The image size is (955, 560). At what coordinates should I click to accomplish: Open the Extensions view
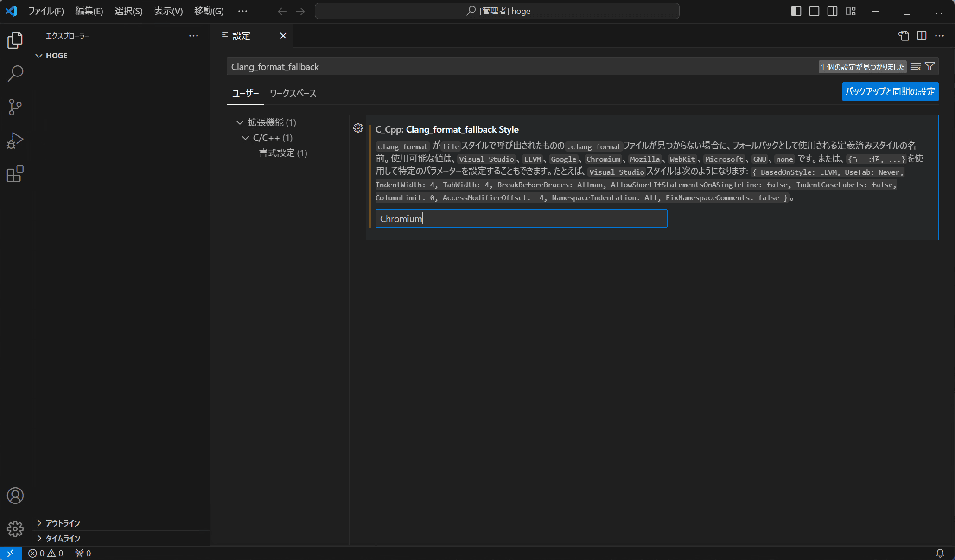(15, 174)
